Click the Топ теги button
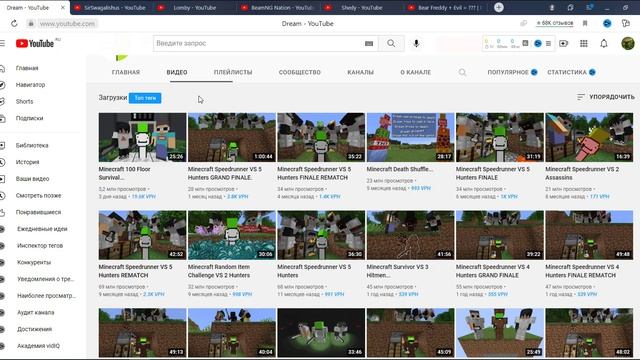Image resolution: width=640 pixels, height=360 pixels. 145,98
